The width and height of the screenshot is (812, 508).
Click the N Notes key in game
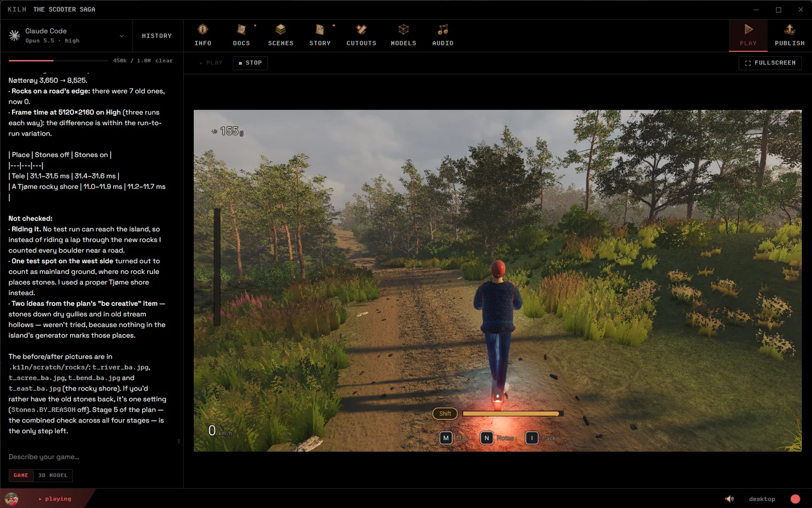[486, 438]
